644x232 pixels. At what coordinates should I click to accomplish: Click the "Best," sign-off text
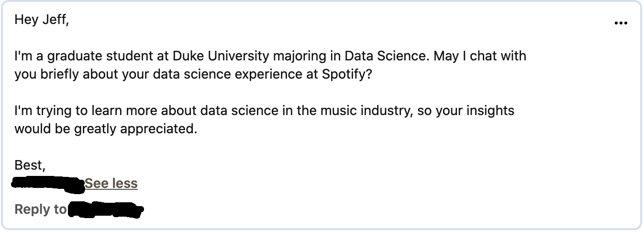(x=30, y=165)
